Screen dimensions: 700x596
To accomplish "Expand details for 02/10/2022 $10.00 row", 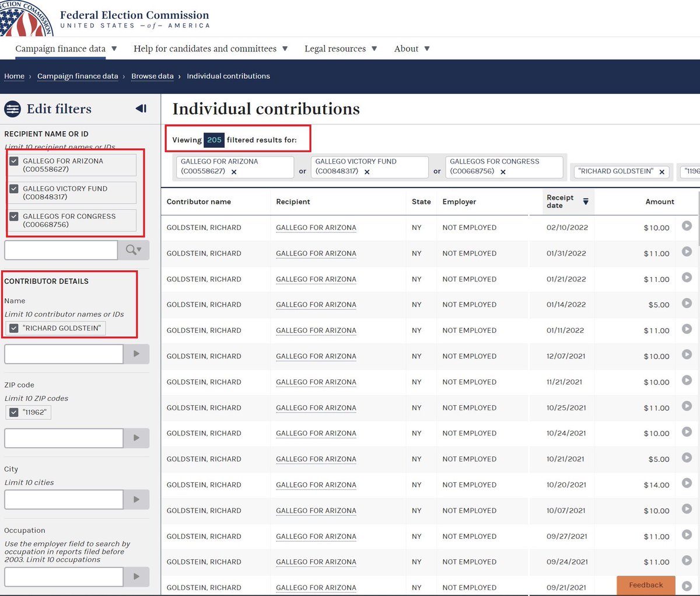I will point(687,226).
